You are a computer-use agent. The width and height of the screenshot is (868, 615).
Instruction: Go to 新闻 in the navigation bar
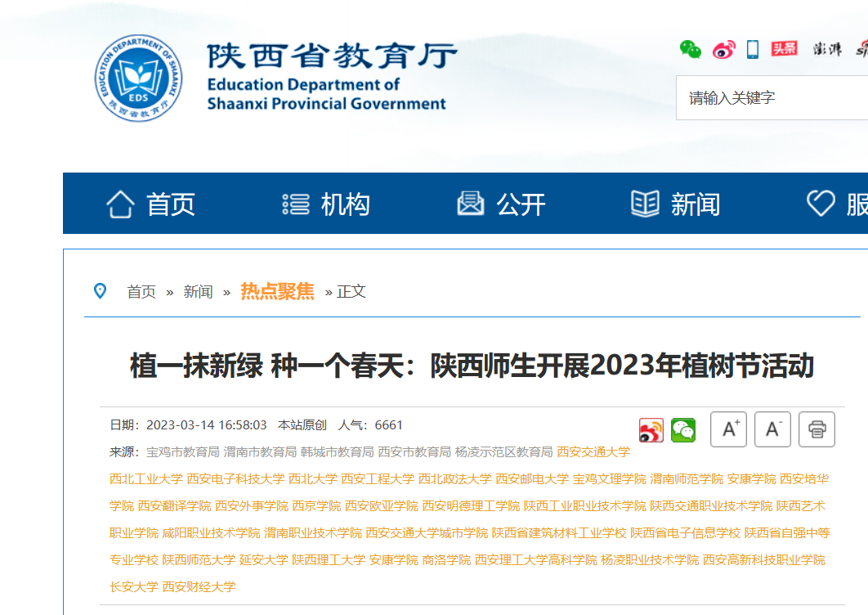[x=675, y=204]
